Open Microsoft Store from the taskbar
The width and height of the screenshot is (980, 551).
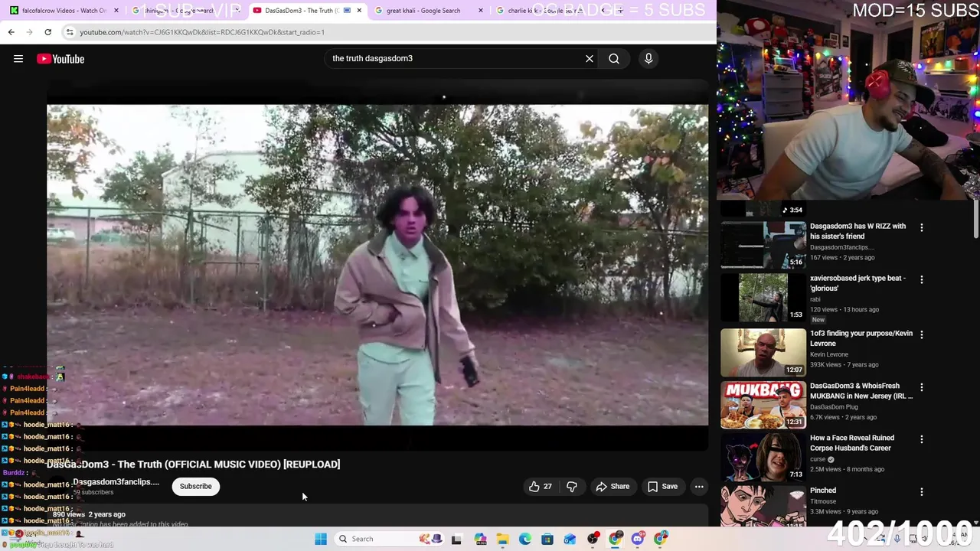click(x=547, y=539)
